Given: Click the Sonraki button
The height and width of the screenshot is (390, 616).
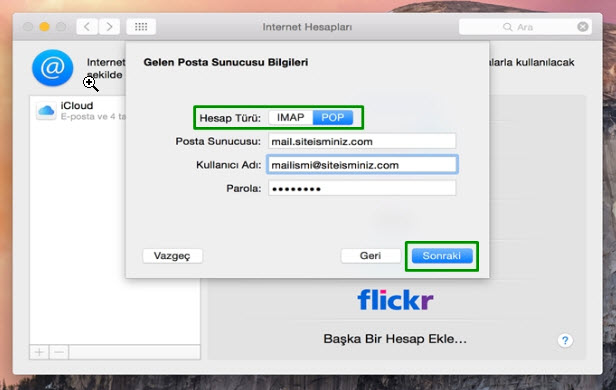Looking at the screenshot, I should tap(442, 256).
